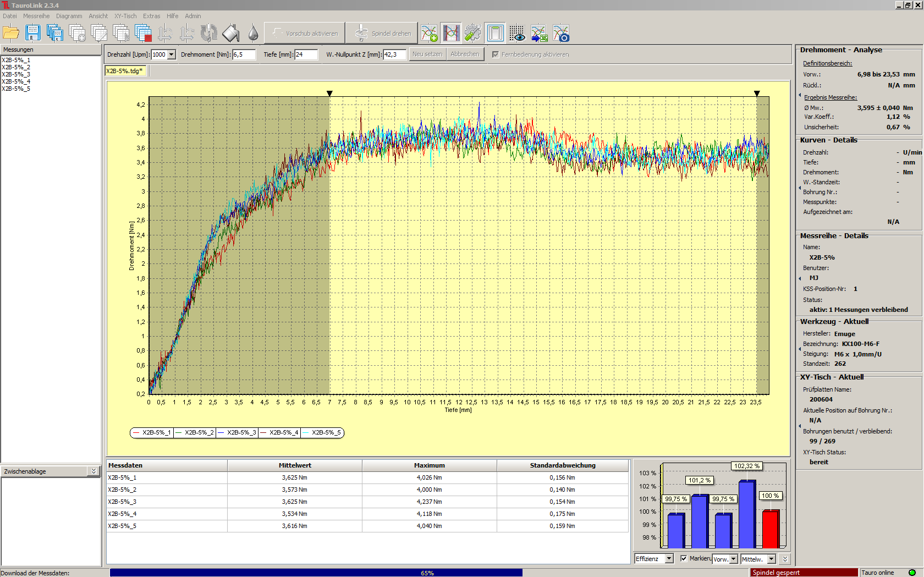Click the Neu setzen button
This screenshot has width=924, height=577.
427,54
